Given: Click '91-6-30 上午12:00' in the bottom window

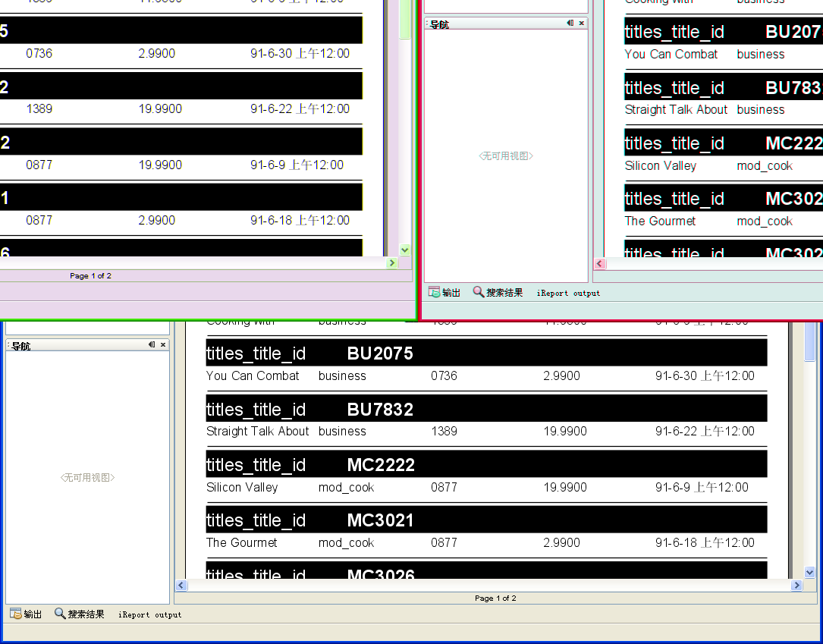Looking at the screenshot, I should tap(705, 375).
